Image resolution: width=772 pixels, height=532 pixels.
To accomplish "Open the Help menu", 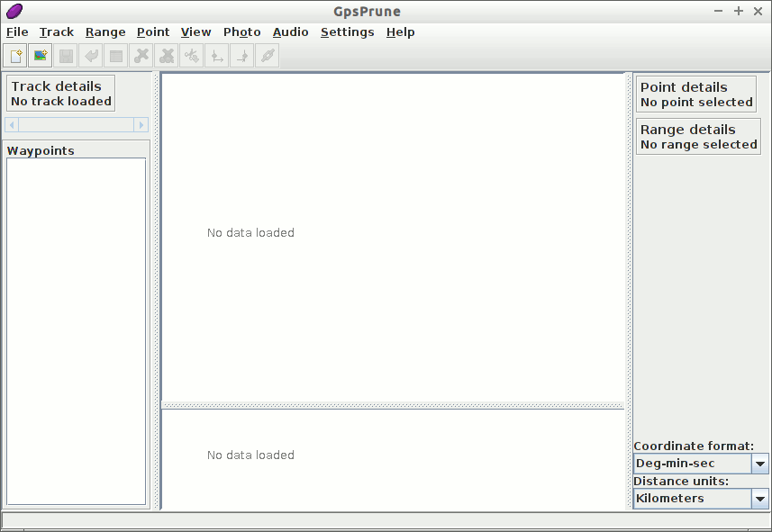I will tap(400, 32).
